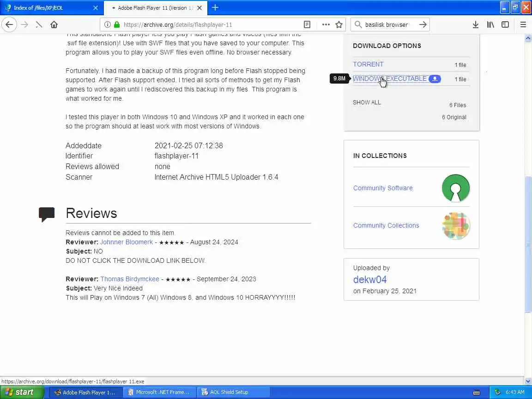
Task: Click the scrollbar up arrow
Action: (x=528, y=38)
